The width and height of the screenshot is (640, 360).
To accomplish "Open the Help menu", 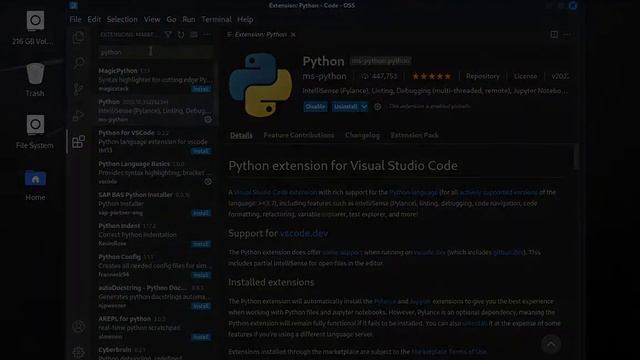I will 245,20.
